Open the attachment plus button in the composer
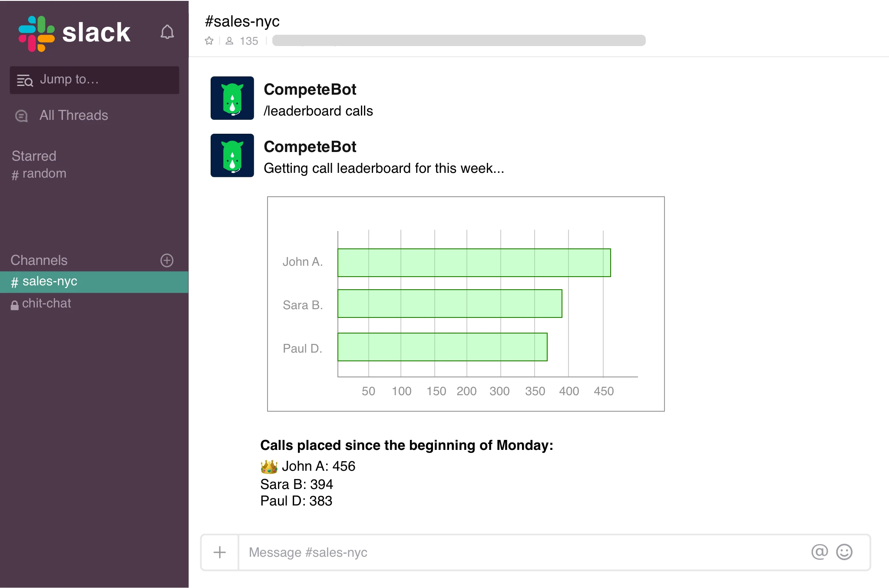Image resolution: width=889 pixels, height=588 pixels. 220,552
